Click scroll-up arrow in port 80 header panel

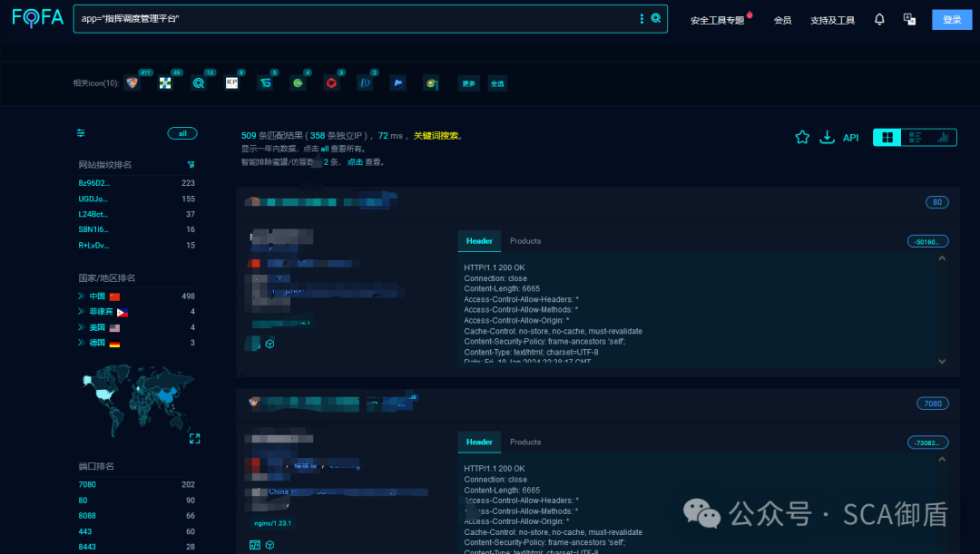(x=942, y=258)
